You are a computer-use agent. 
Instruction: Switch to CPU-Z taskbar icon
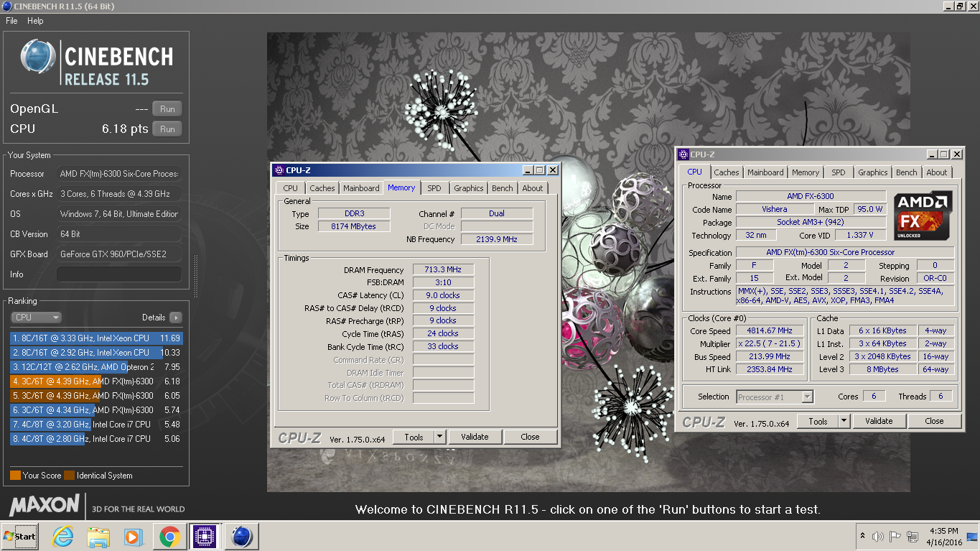tap(205, 537)
